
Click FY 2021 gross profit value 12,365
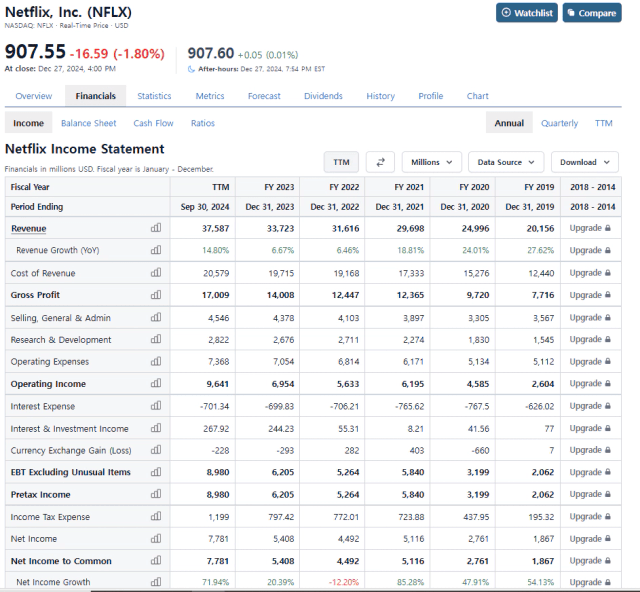410,295
